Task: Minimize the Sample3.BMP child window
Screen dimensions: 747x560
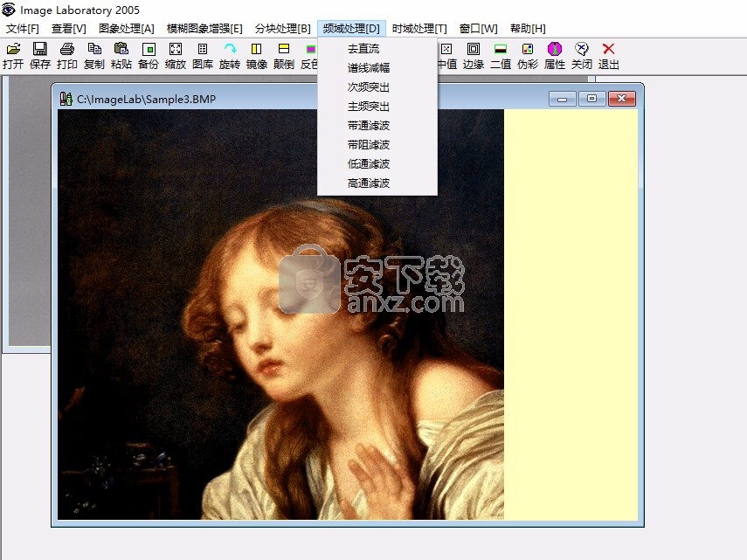Action: click(x=563, y=99)
